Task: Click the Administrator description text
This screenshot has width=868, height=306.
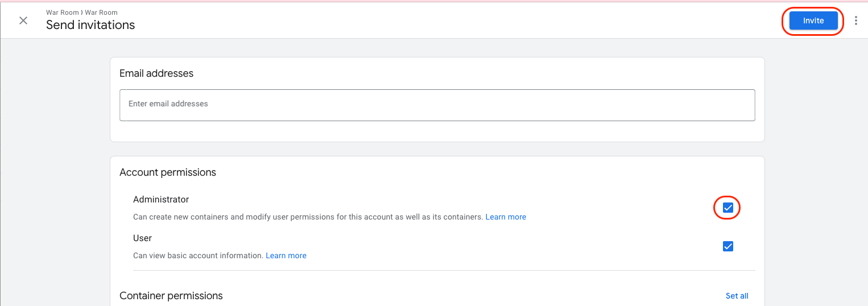Action: pos(308,217)
